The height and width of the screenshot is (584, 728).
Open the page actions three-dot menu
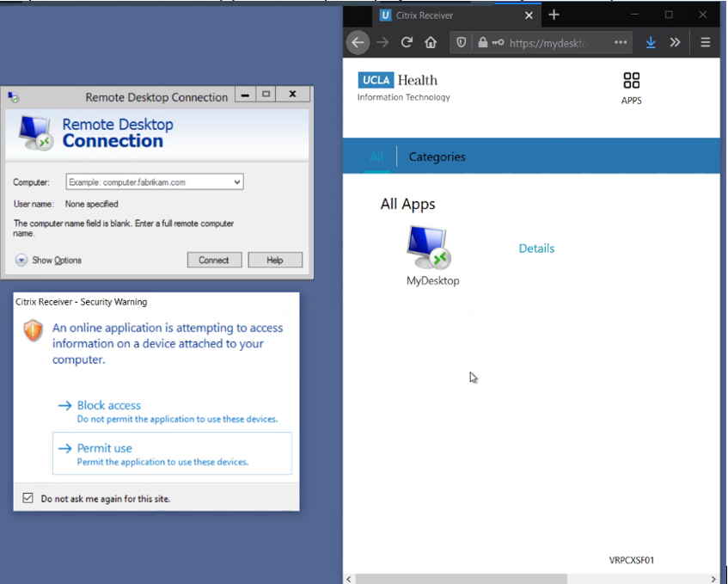point(621,43)
